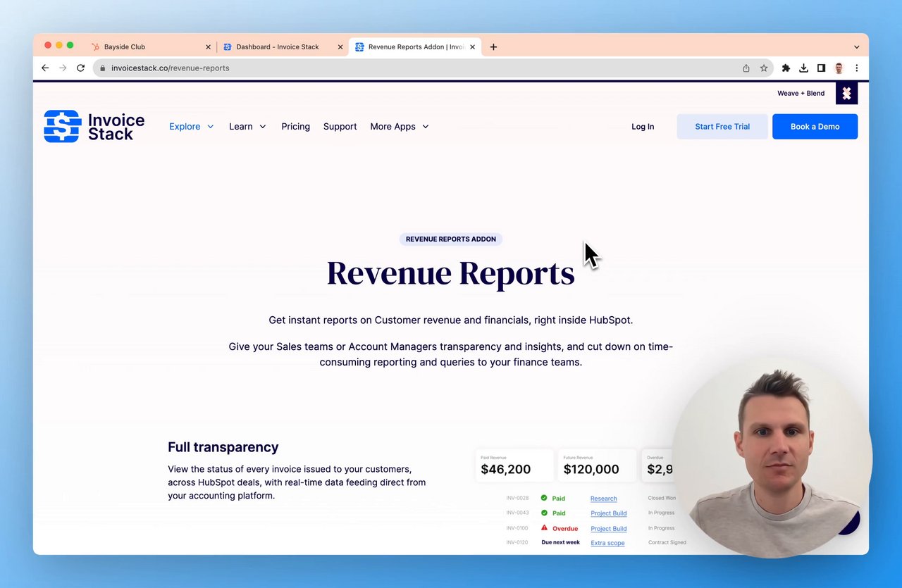The height and width of the screenshot is (588, 902).
Task: Click the Revenue Reports heading
Action: click(451, 273)
